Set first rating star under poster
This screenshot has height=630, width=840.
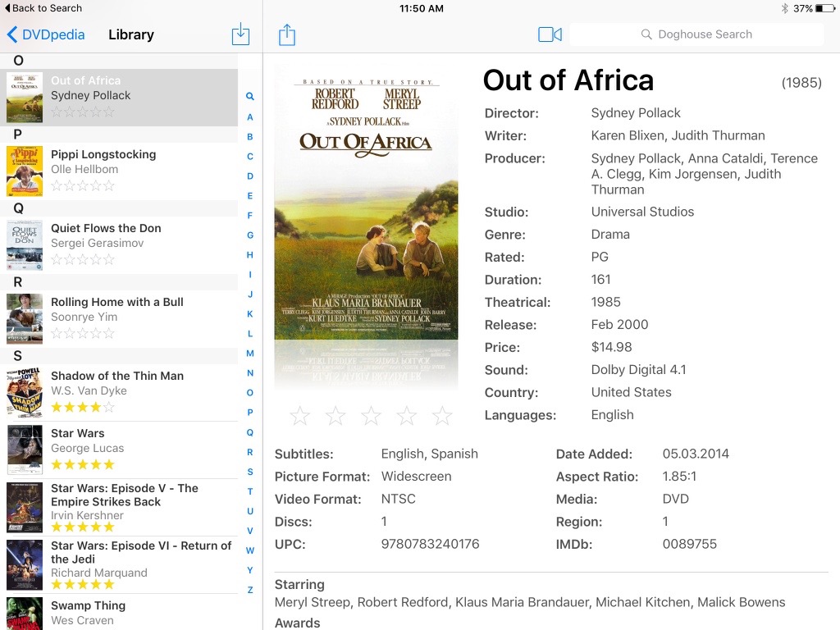click(300, 415)
